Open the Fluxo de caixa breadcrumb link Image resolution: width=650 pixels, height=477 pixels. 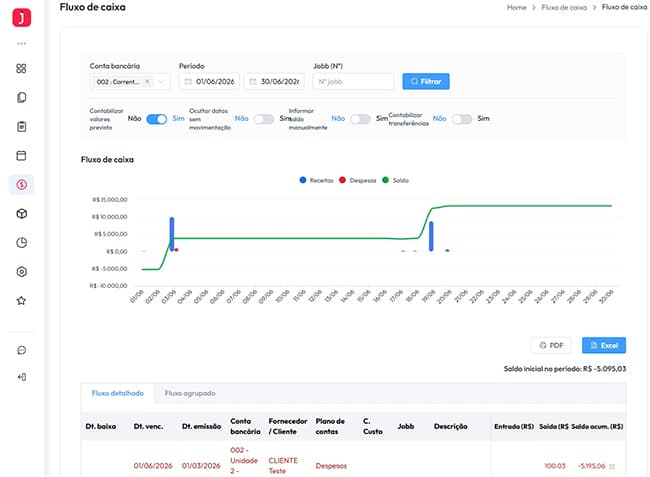564,7
